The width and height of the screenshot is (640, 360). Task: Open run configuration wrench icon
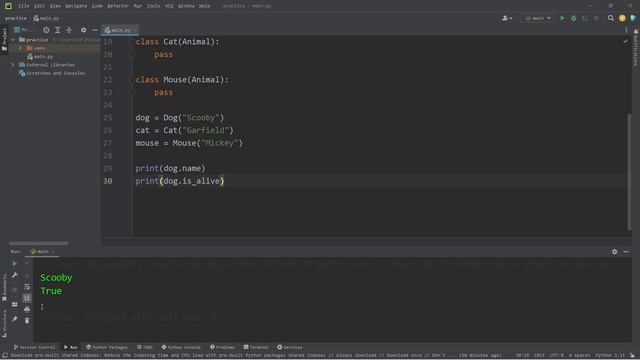point(14,276)
